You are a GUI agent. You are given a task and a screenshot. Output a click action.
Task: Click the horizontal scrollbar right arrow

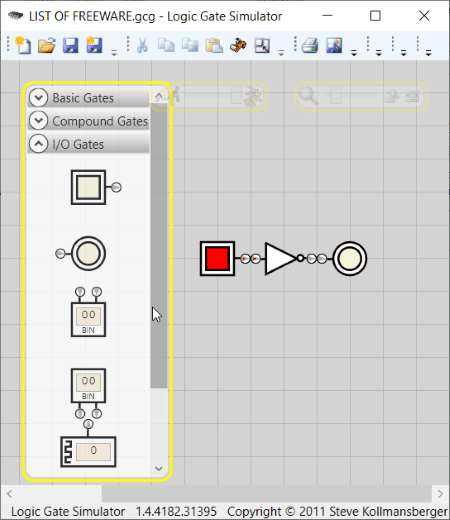pos(440,493)
